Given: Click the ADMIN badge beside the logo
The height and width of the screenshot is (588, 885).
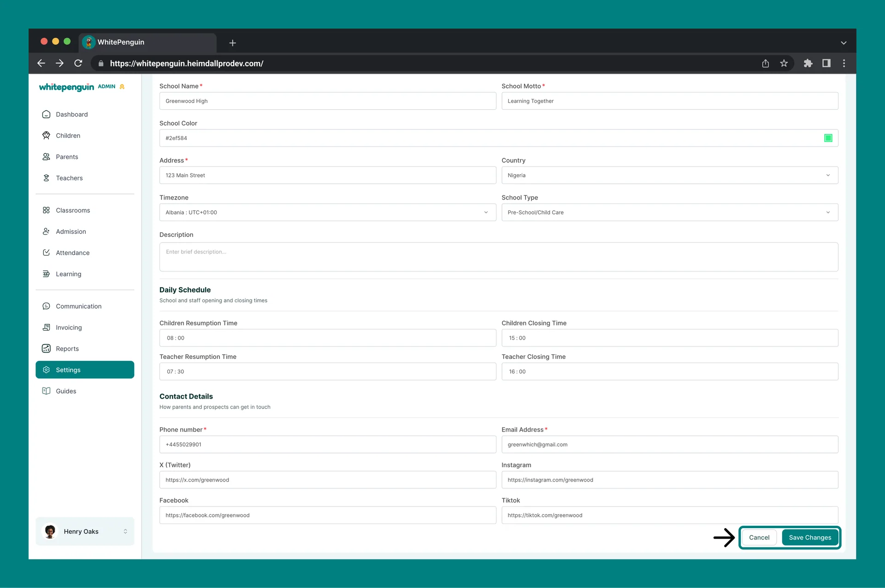Looking at the screenshot, I should (106, 87).
